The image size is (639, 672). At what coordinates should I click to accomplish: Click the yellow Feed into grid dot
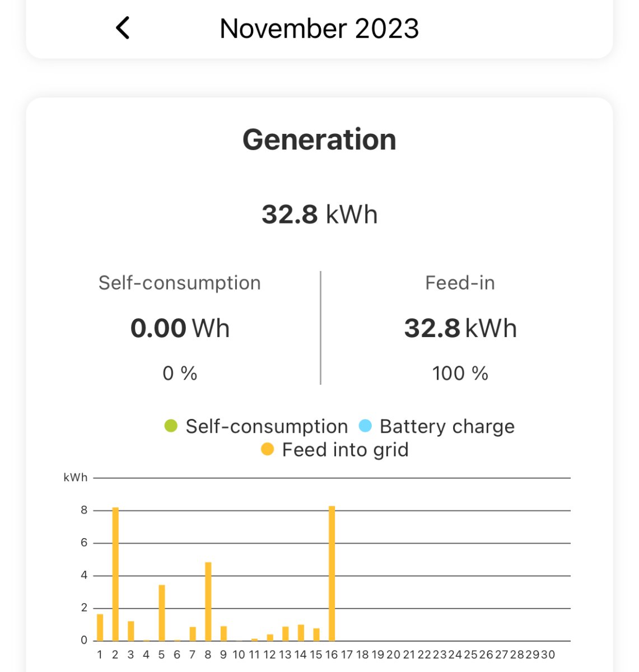268,449
